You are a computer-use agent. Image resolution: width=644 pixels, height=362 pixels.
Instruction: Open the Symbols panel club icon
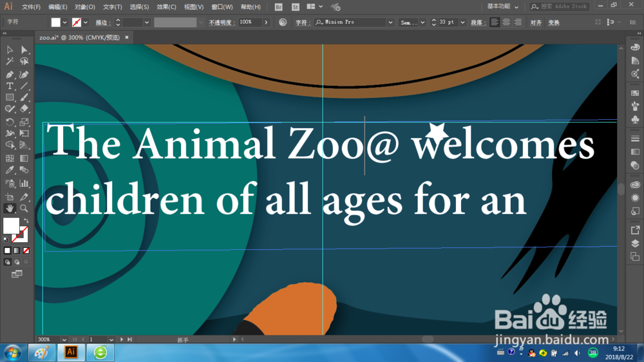[635, 120]
